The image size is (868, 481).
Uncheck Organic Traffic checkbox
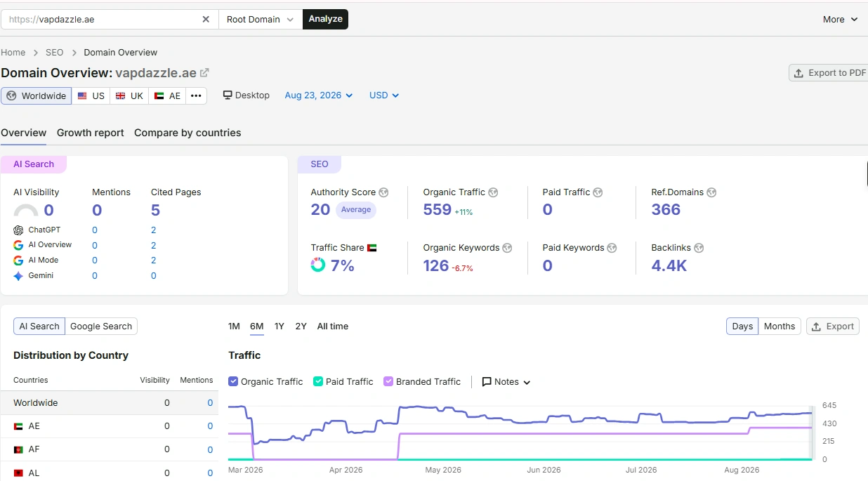click(233, 381)
